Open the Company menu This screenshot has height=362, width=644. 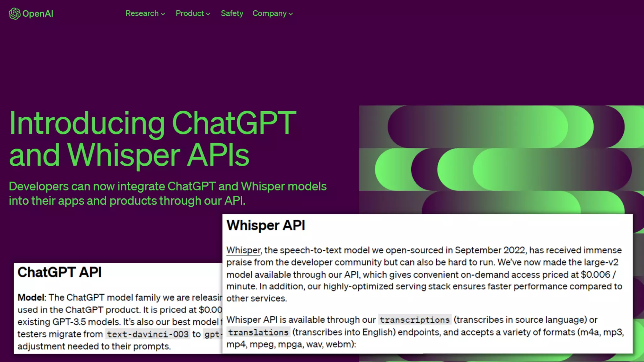[269, 14]
